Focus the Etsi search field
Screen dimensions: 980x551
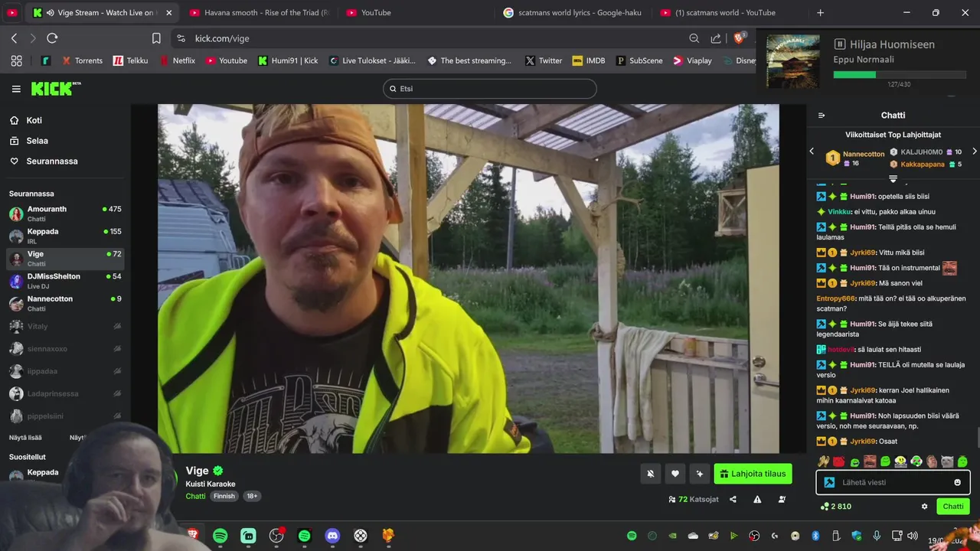point(489,89)
